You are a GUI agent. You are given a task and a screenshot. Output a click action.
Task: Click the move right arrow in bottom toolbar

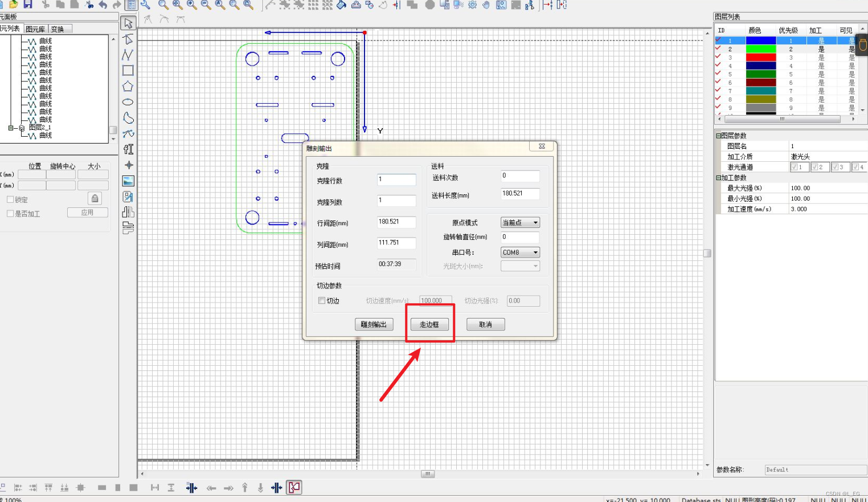tap(228, 488)
